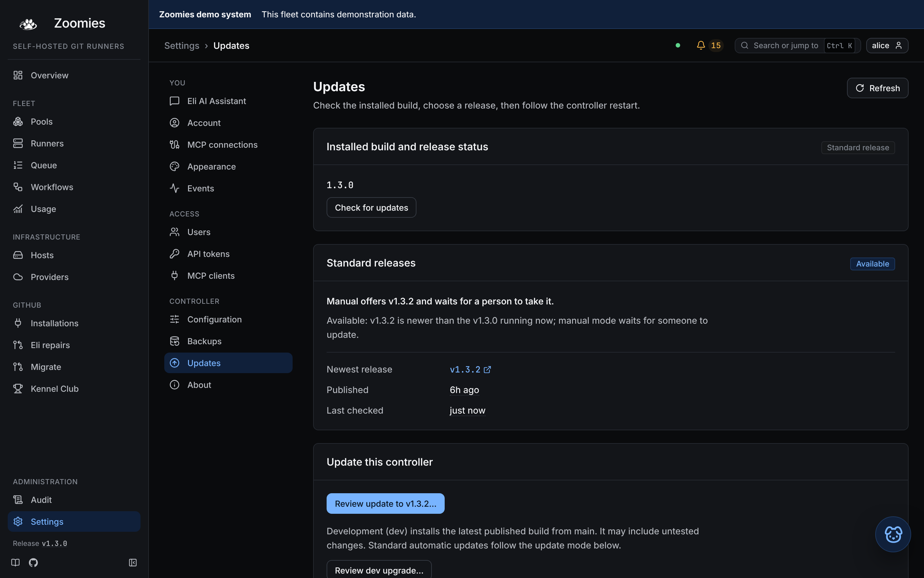Click the 'just now' last checked value

pos(467,411)
